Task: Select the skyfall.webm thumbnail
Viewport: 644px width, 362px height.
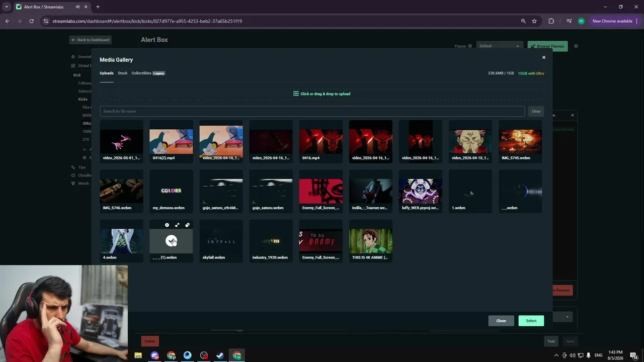Action: 221,241
